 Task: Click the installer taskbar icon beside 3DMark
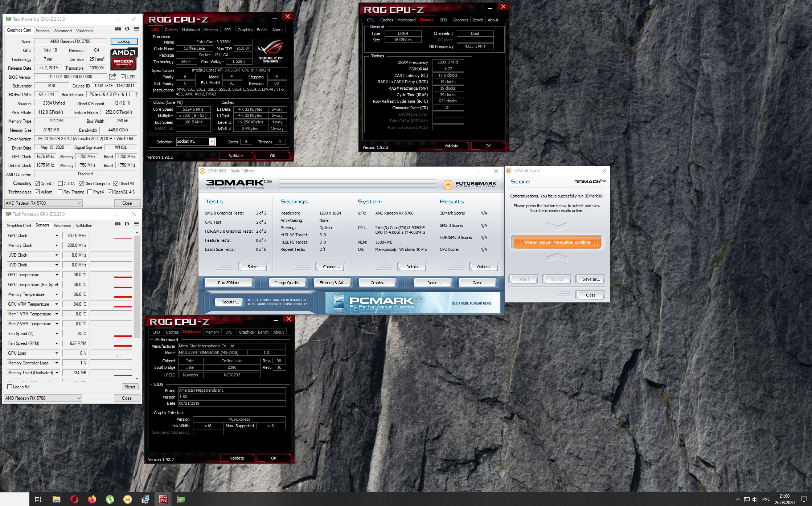click(x=145, y=499)
